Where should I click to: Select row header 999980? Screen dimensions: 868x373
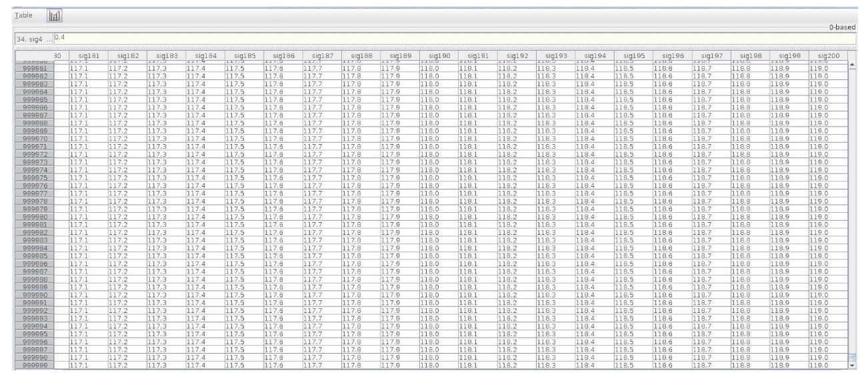35,217
